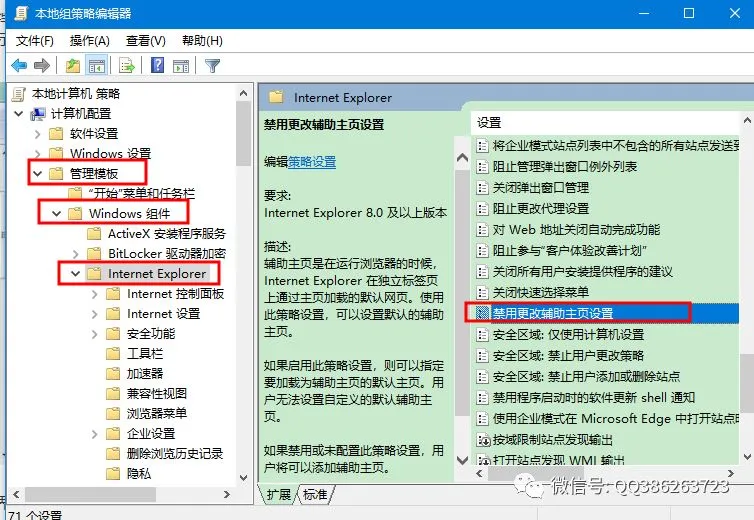
Task: Click the tree pane scroll-up arrow
Action: [243, 93]
